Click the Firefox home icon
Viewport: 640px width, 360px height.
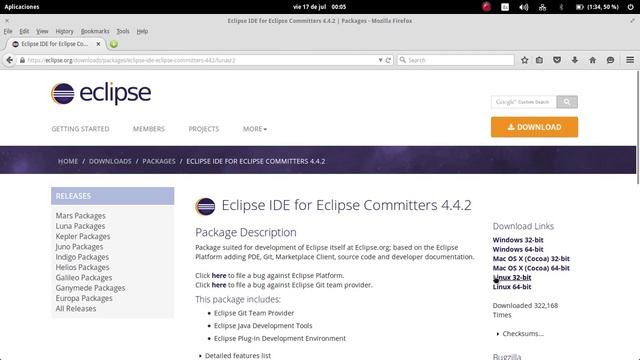593,60
